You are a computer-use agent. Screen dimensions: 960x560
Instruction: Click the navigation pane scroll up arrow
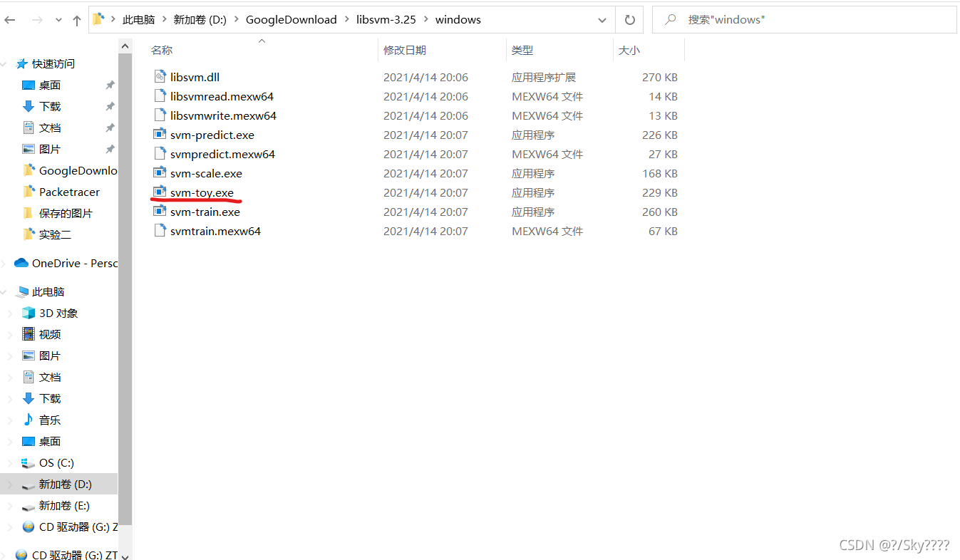coord(125,46)
